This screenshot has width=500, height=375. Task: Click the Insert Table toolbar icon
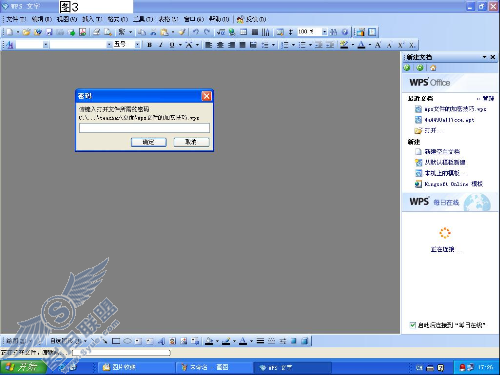click(243, 32)
